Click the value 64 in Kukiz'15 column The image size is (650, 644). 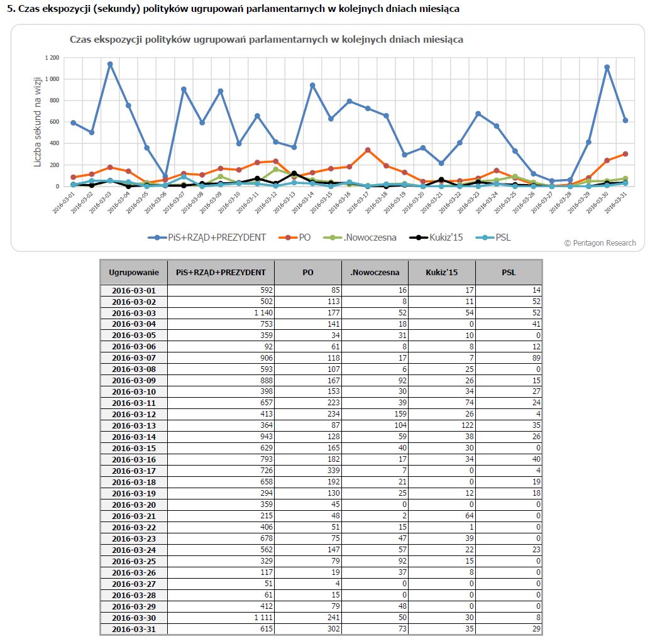469,516
